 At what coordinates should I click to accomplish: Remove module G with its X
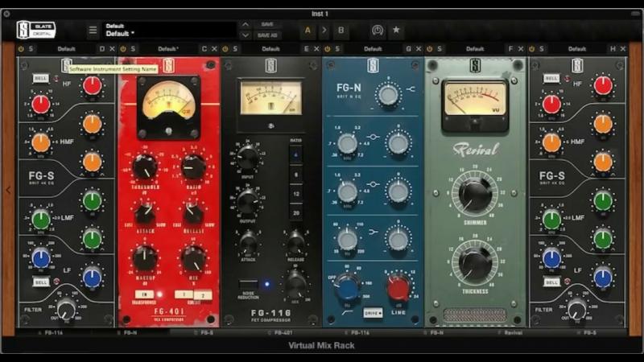[x=418, y=49]
